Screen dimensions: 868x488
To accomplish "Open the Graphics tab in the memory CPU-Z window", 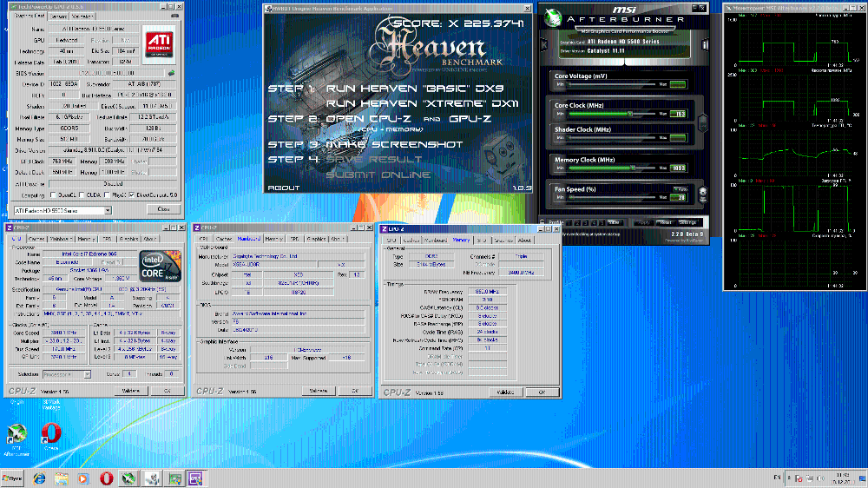I will (503, 240).
